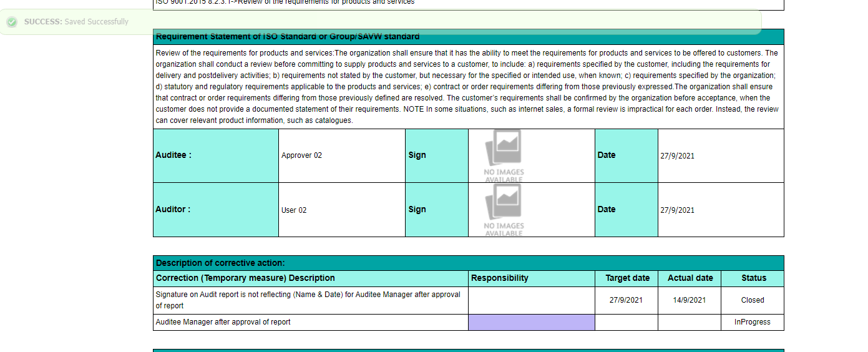Click the 'ISO 9001:2015 8.2.3.1' clause line
The height and width of the screenshot is (352, 868).
[x=285, y=2]
